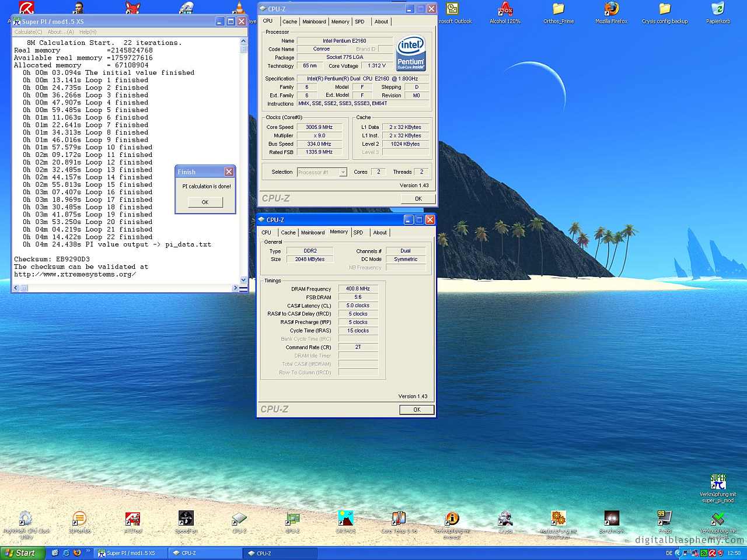Image resolution: width=747 pixels, height=560 pixels.
Task: Click OK in the CPU-Z Memory window
Action: tap(417, 409)
